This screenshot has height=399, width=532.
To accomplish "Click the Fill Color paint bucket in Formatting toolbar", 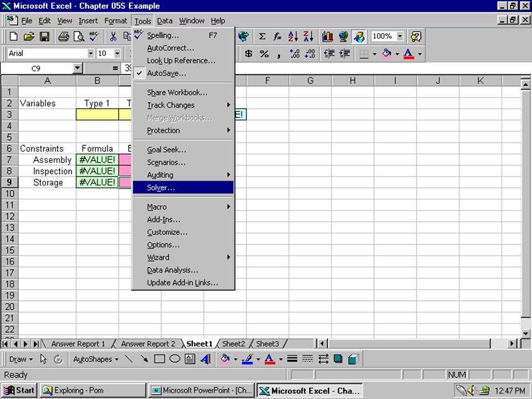I will (x=386, y=54).
